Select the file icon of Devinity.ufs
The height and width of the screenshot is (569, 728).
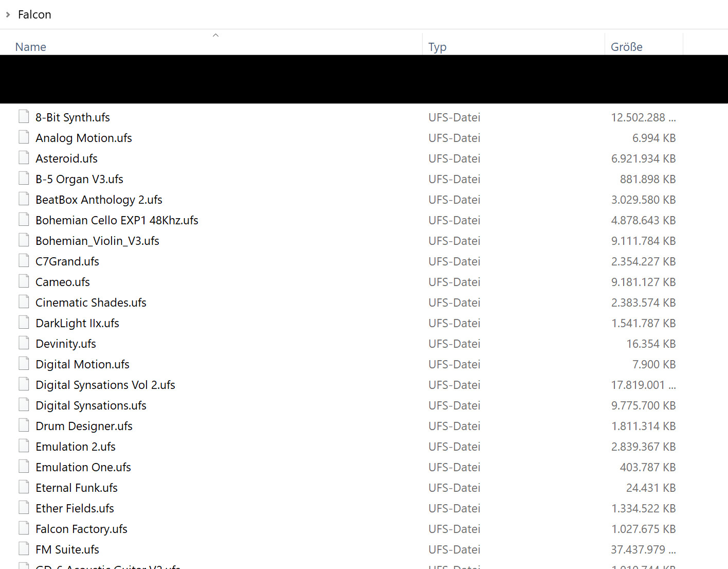(24, 343)
